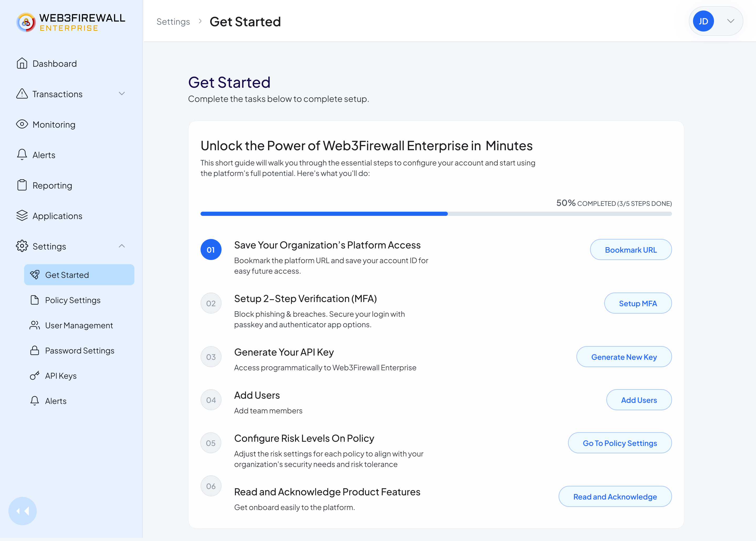Click the 'Add team members' description
756x541 pixels.
pos(268,411)
